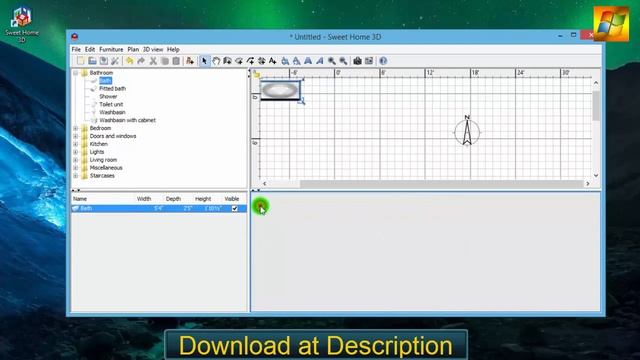
Task: Choose the Create polylines tool
Action: 250,61
